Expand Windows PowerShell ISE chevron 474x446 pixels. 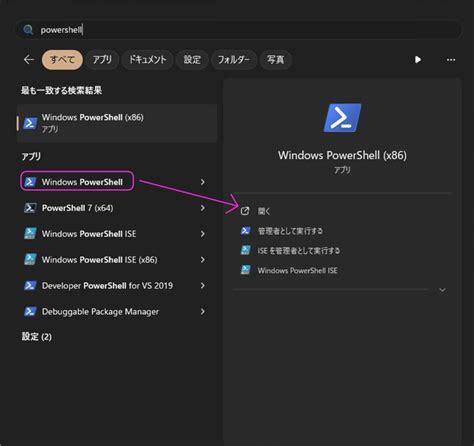tap(202, 234)
